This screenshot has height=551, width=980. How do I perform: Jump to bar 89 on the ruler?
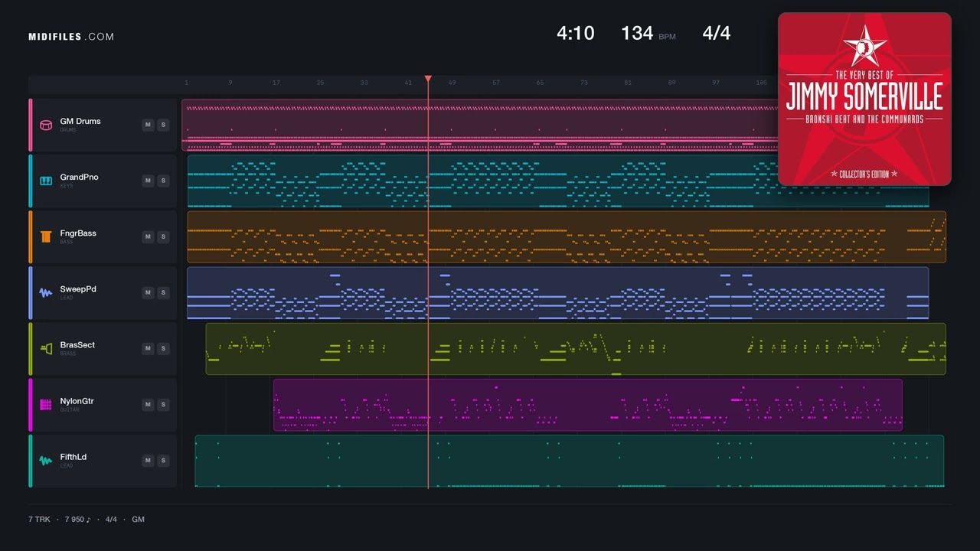(x=672, y=83)
